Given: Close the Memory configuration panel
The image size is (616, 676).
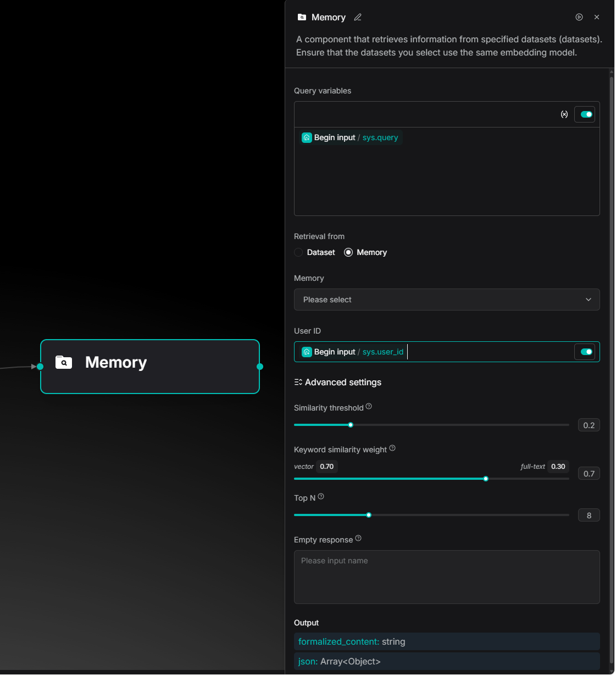Looking at the screenshot, I should (597, 18).
